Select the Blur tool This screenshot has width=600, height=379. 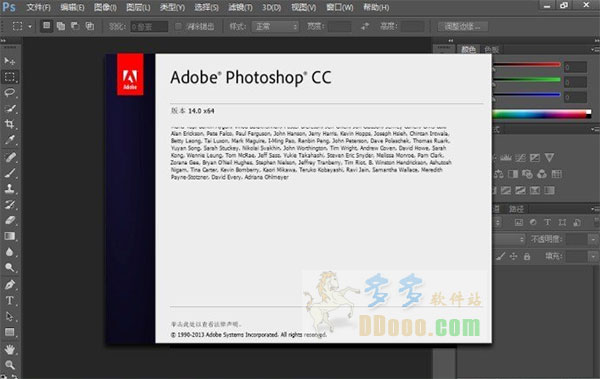(10, 252)
